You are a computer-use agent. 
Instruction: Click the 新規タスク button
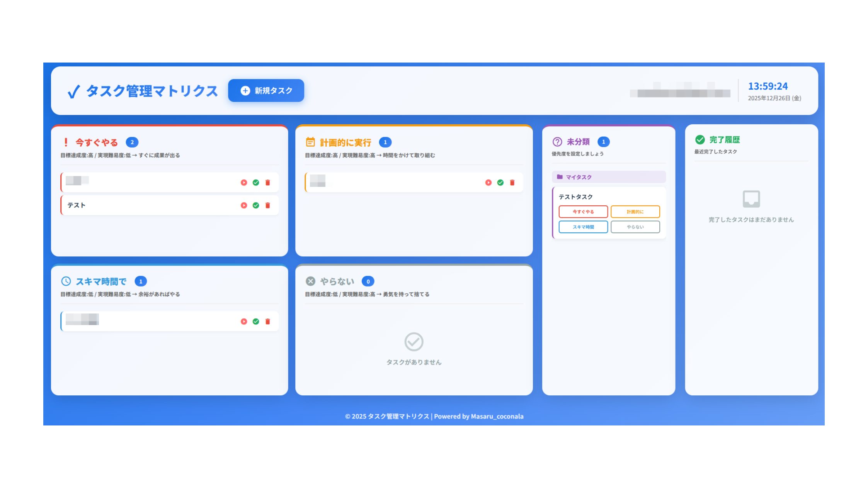tap(266, 91)
